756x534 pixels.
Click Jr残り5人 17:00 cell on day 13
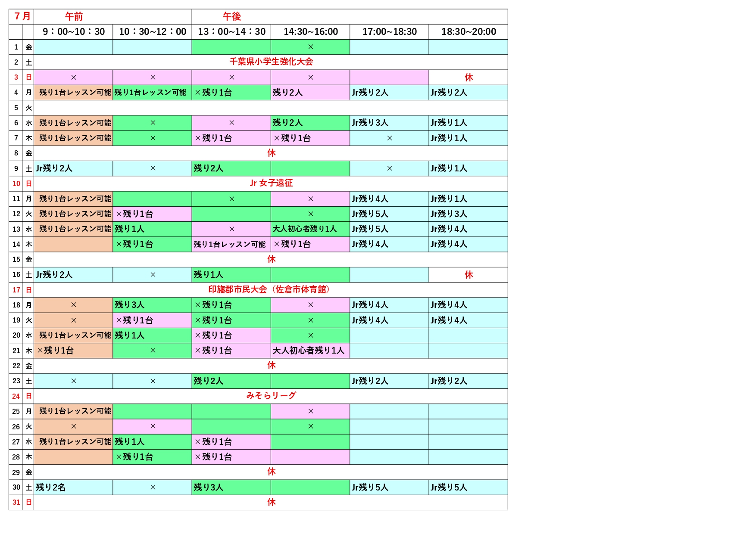[x=390, y=229]
